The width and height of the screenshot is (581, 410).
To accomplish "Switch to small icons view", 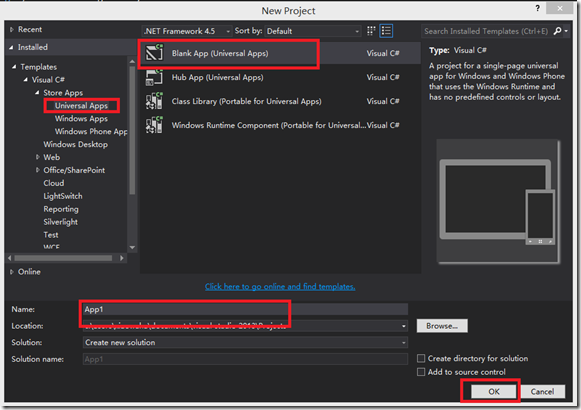I will [x=371, y=31].
